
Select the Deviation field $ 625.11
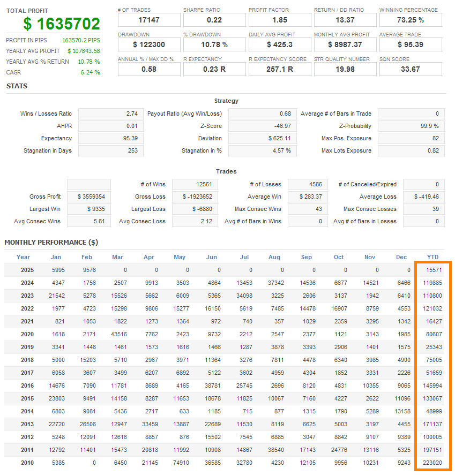[262, 139]
